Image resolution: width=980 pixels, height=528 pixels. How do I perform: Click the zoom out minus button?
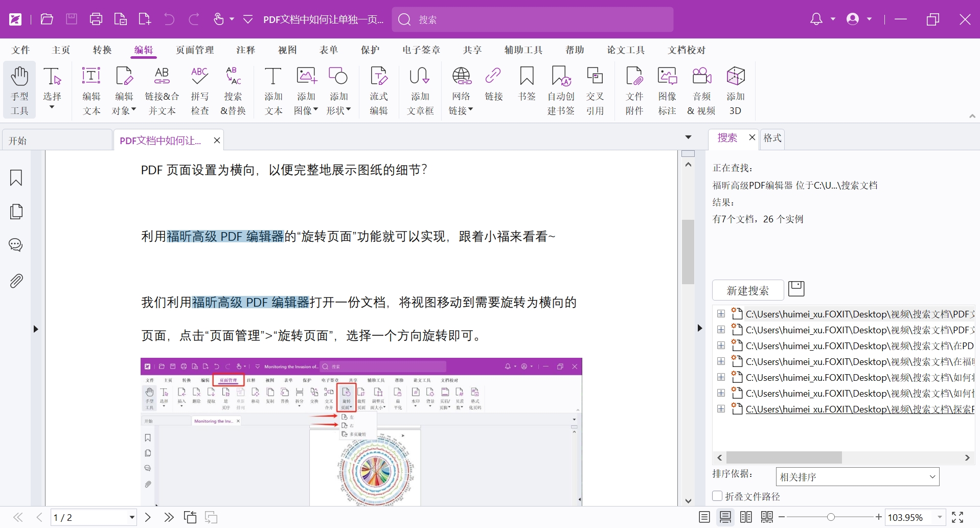[x=782, y=517]
